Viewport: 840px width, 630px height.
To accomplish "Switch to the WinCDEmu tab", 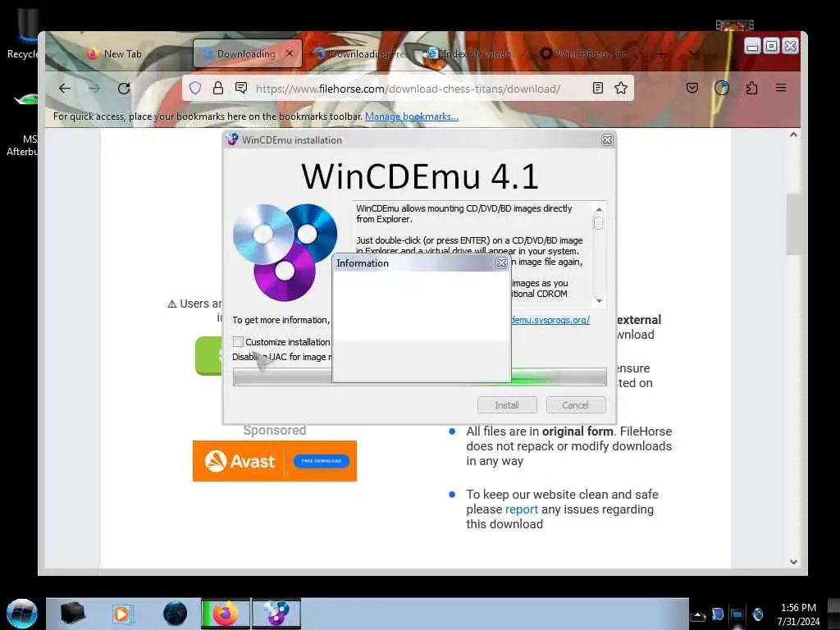I will click(584, 54).
